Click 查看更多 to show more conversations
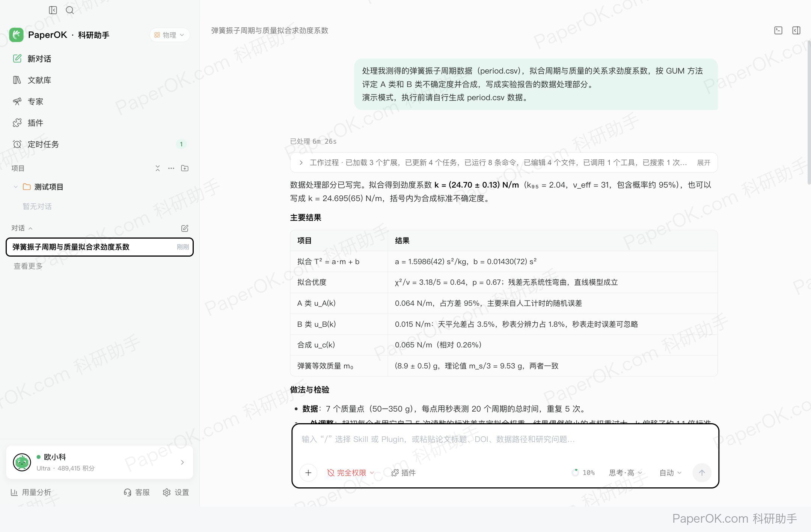Image resolution: width=811 pixels, height=532 pixels. (28, 266)
